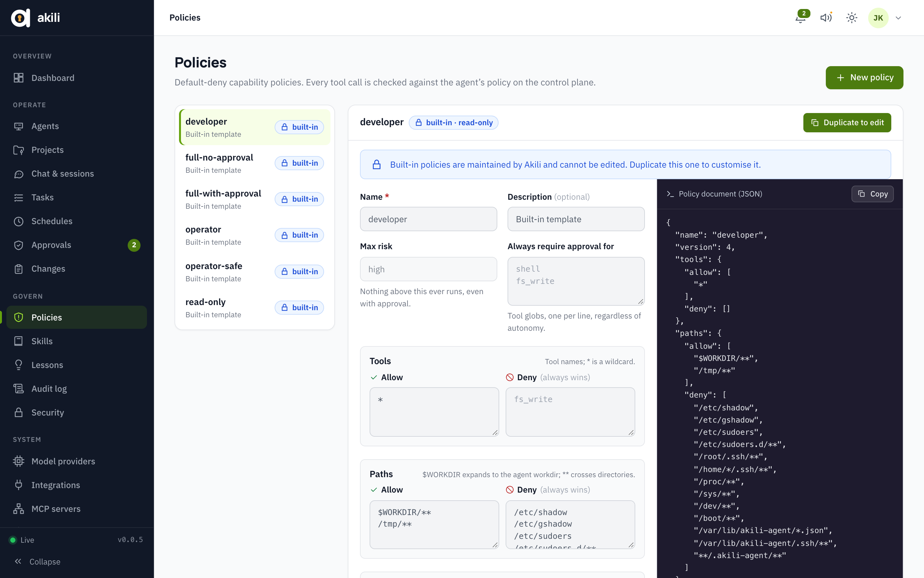Open Skills in sidebar
Image resolution: width=924 pixels, height=578 pixels.
coord(77,341)
